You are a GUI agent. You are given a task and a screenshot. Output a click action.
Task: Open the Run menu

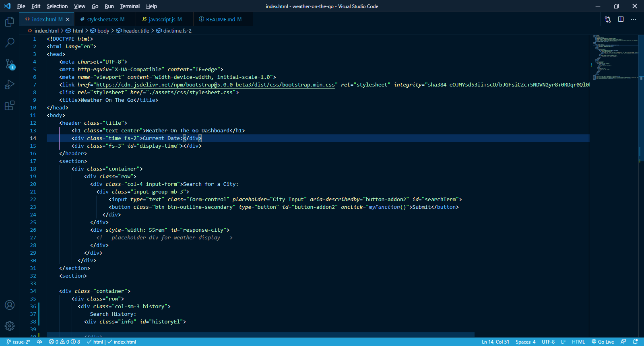tap(109, 6)
